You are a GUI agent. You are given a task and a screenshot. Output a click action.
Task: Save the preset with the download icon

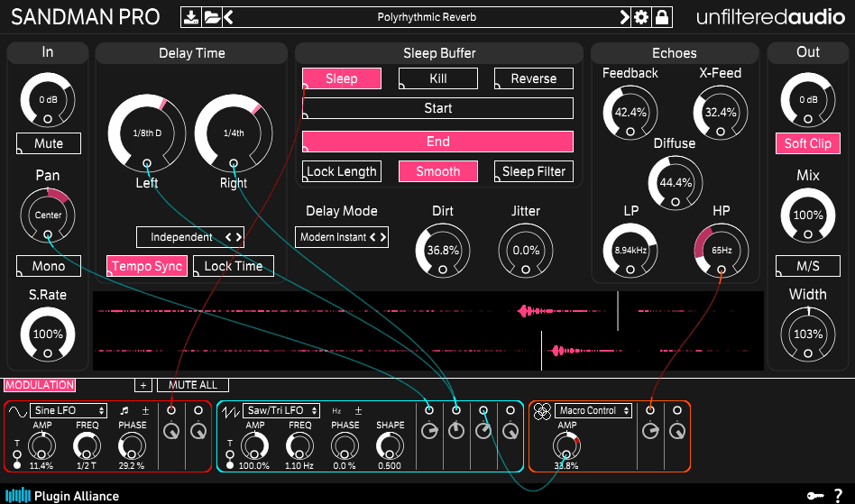click(191, 17)
